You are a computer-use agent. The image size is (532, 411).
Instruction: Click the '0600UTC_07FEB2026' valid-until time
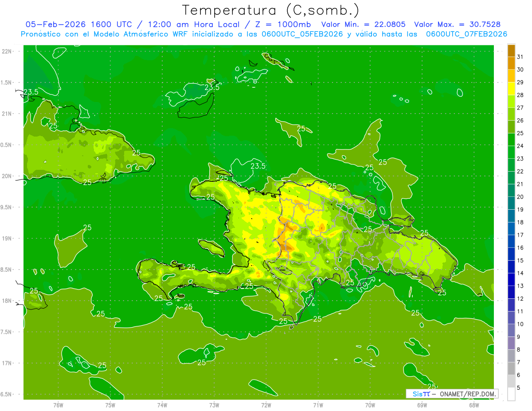point(466,34)
